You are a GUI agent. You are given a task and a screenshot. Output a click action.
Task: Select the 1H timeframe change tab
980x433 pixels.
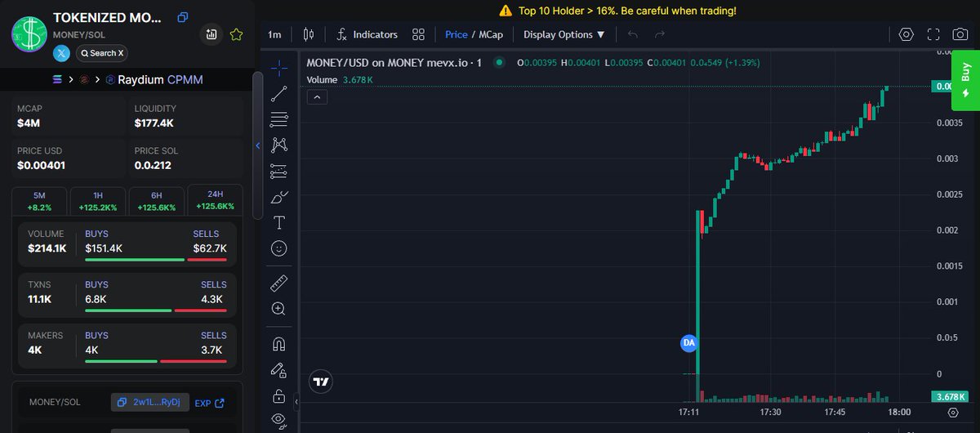pyautogui.click(x=98, y=201)
